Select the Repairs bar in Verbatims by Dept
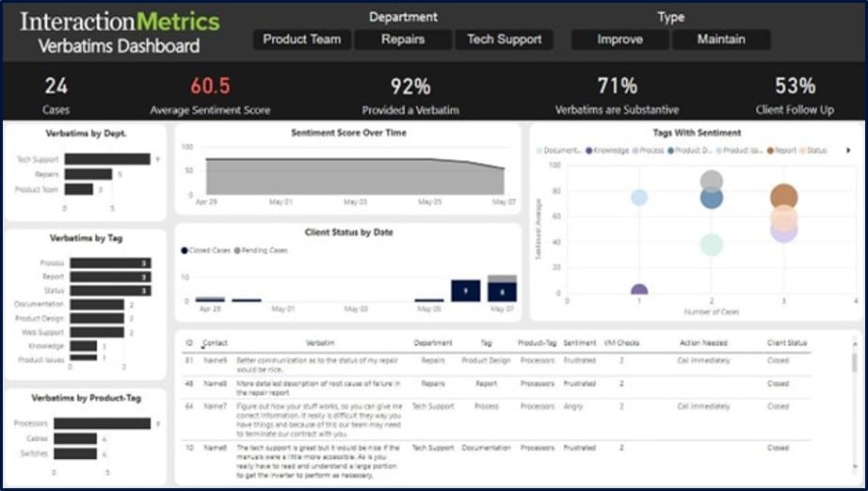Image resolution: width=868 pixels, height=491 pixels. click(88, 174)
